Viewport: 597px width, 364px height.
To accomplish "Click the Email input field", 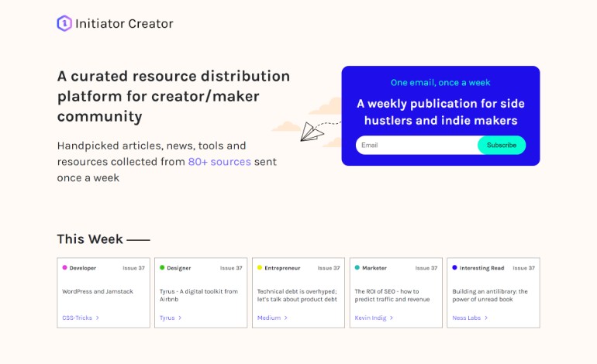I will [x=417, y=145].
